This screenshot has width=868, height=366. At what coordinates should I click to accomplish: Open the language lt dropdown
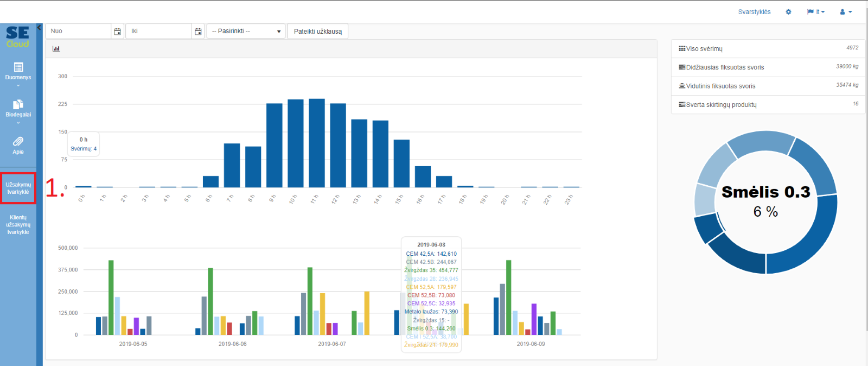(x=815, y=12)
